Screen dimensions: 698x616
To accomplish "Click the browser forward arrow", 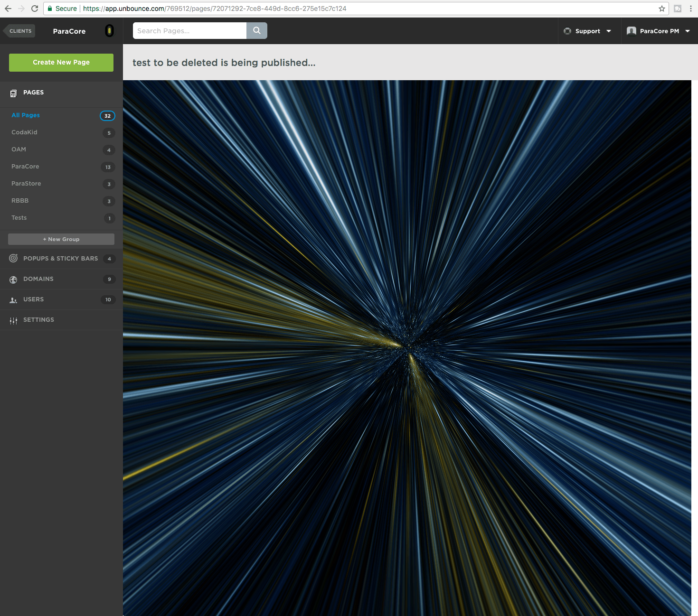I will click(x=21, y=9).
